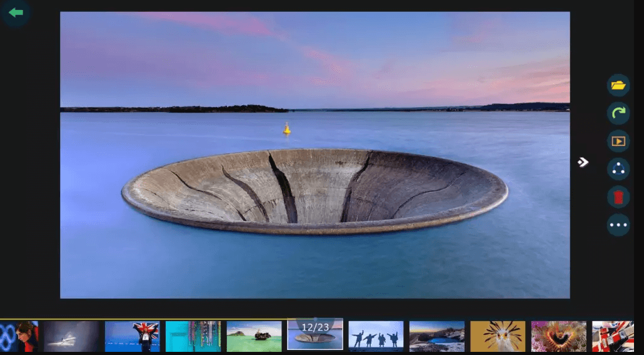Click the yellow progress bar above thumbnails
644x355 pixels.
pos(156,319)
